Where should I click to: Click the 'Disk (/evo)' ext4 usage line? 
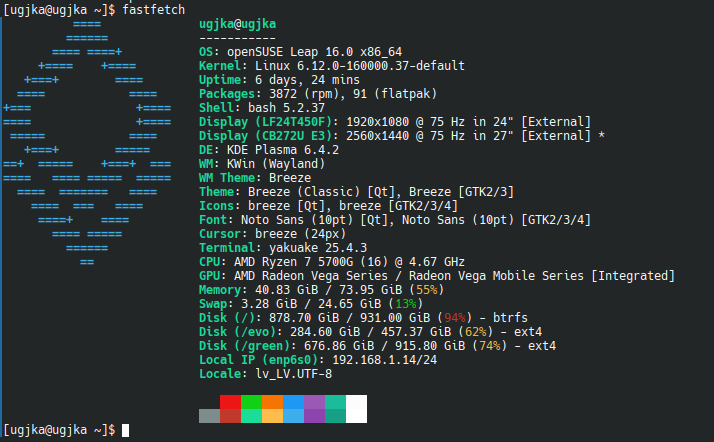point(370,332)
